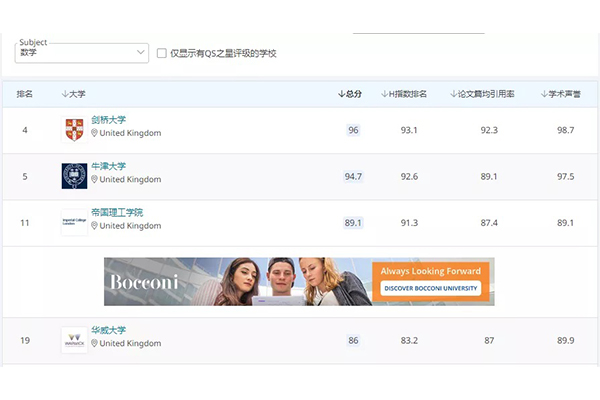
Task: Click the Oxford University crest logo
Action: [74, 176]
